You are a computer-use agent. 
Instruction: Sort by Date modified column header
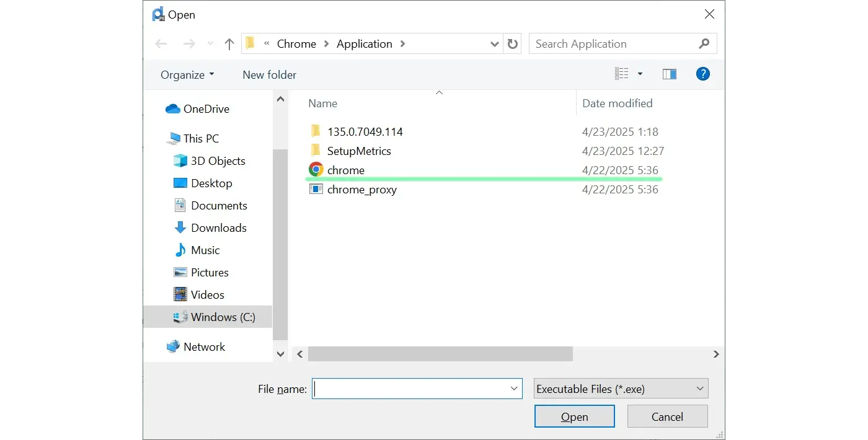[617, 103]
